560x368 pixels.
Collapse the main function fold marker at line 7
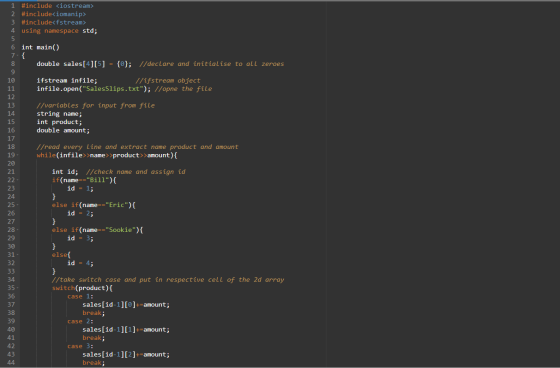coord(18,56)
